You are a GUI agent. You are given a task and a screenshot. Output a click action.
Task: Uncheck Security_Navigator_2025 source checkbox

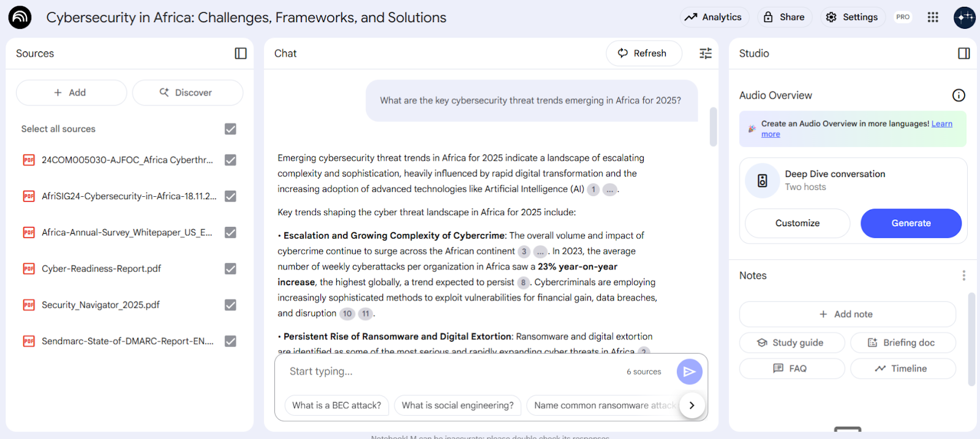coord(230,305)
